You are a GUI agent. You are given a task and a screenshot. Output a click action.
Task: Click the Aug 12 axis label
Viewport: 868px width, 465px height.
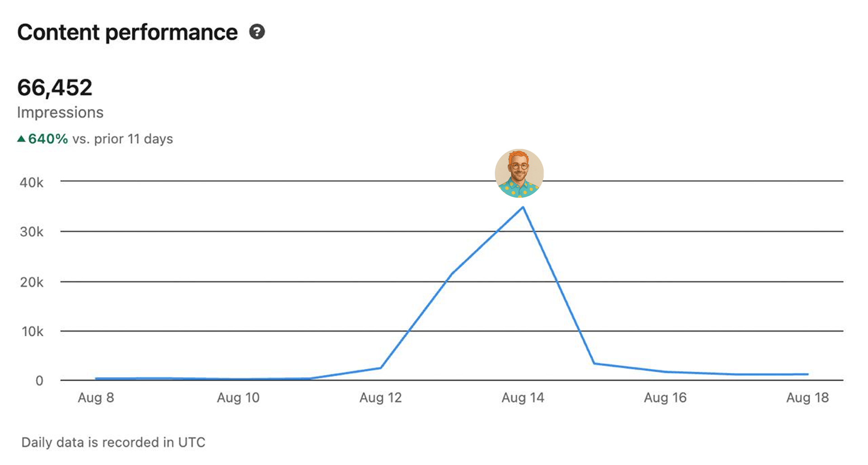click(x=381, y=398)
